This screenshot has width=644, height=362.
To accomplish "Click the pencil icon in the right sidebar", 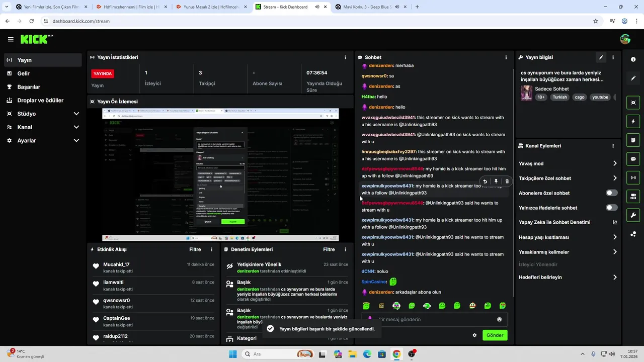I will coord(633,78).
